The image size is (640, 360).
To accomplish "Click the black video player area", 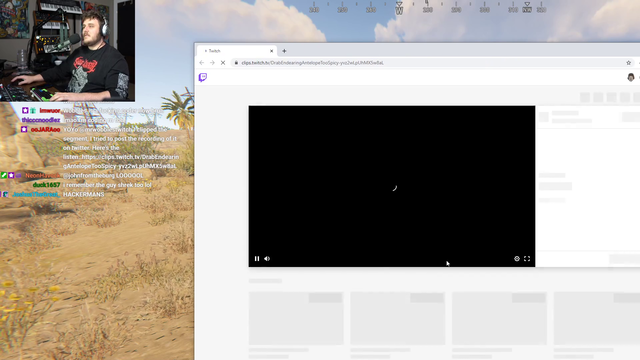I will (392, 186).
